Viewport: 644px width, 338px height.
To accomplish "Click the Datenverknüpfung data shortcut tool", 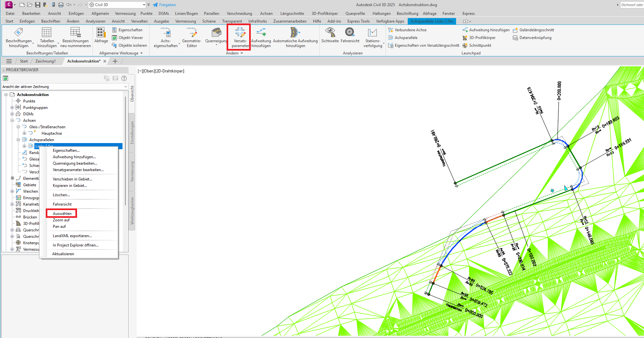I will click(532, 38).
